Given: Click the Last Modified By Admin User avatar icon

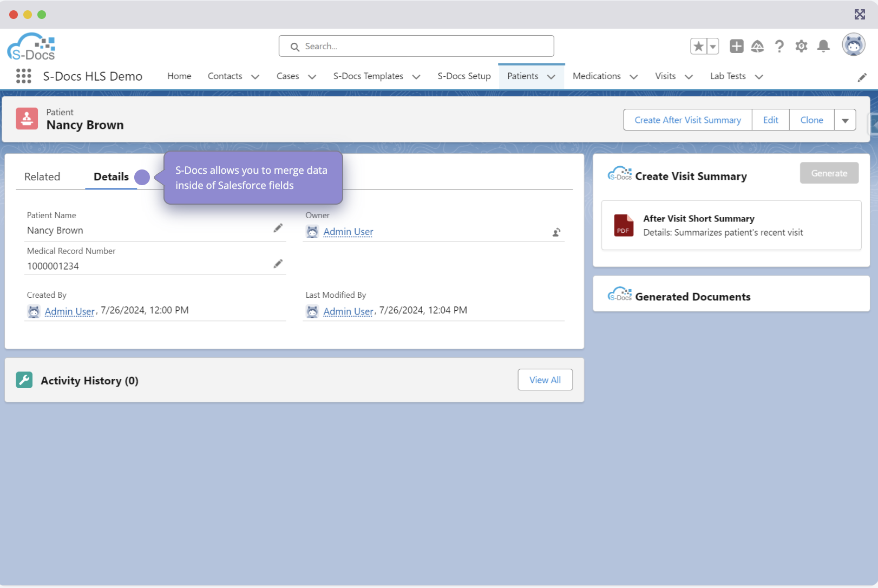Looking at the screenshot, I should coord(312,311).
